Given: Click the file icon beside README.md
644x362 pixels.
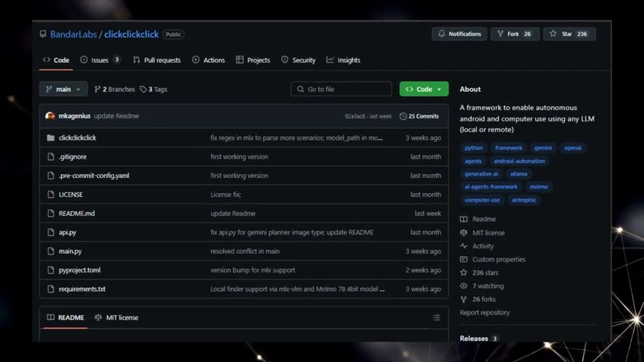Looking at the screenshot, I should 51,213.
